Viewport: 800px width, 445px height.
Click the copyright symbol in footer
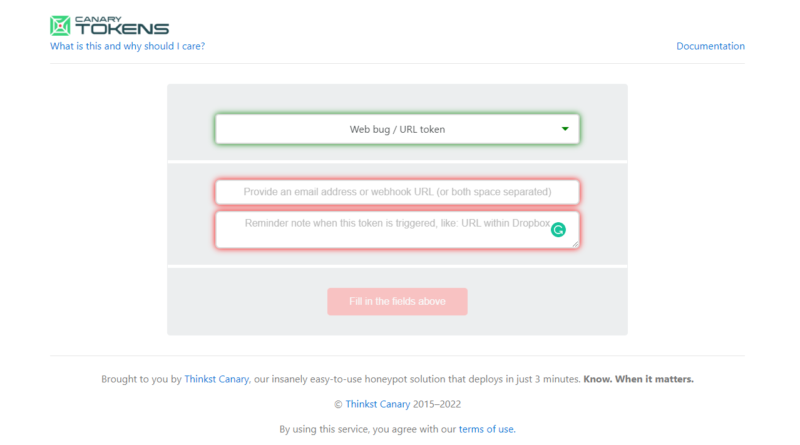click(338, 404)
